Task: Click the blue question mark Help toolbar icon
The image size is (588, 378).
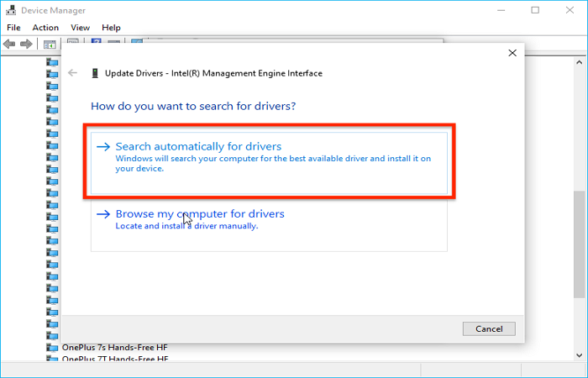Action: [96, 42]
